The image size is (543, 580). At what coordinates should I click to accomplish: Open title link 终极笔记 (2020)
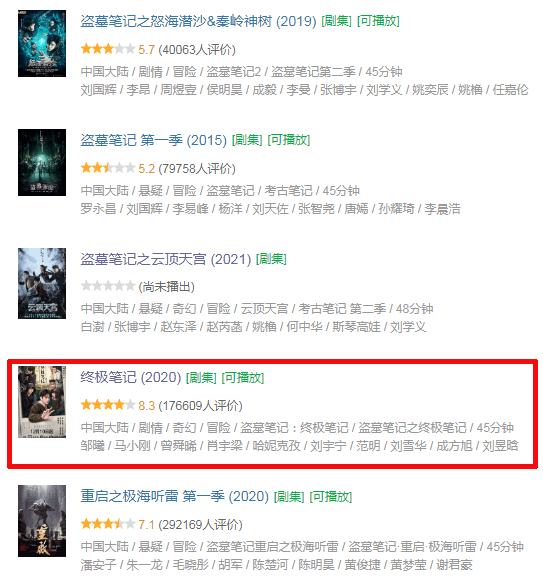131,378
